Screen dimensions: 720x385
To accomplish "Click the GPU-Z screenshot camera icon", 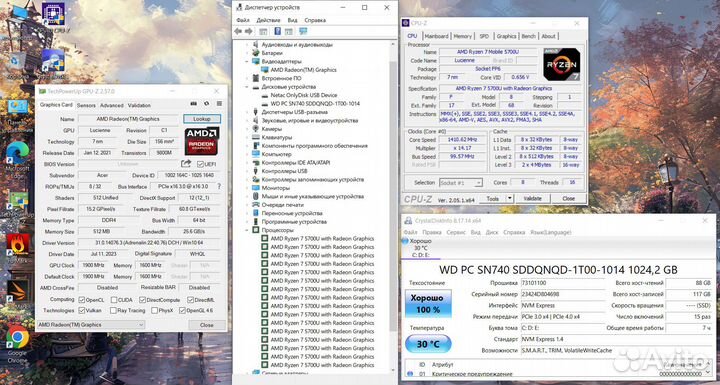I will pos(193,105).
